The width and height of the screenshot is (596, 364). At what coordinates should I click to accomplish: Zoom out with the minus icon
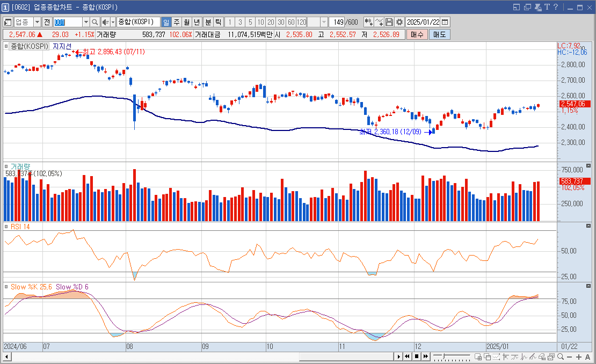pyautogui.click(x=569, y=357)
